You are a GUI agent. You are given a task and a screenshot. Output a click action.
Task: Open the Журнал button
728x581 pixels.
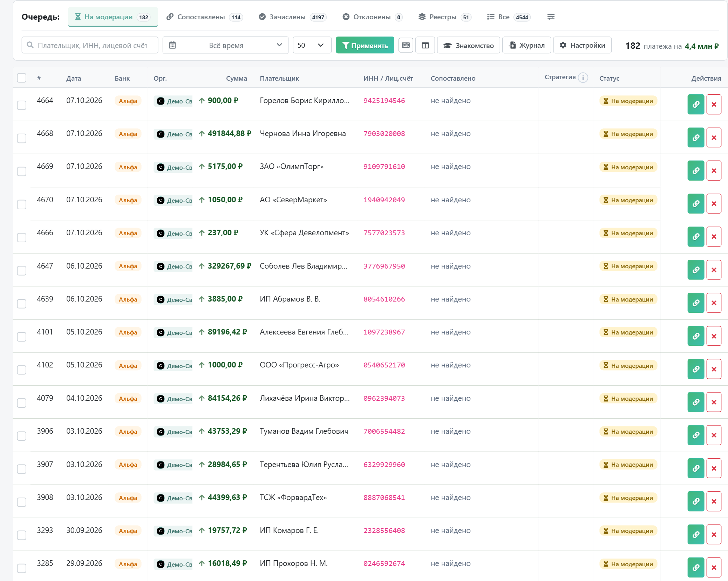pyautogui.click(x=526, y=45)
